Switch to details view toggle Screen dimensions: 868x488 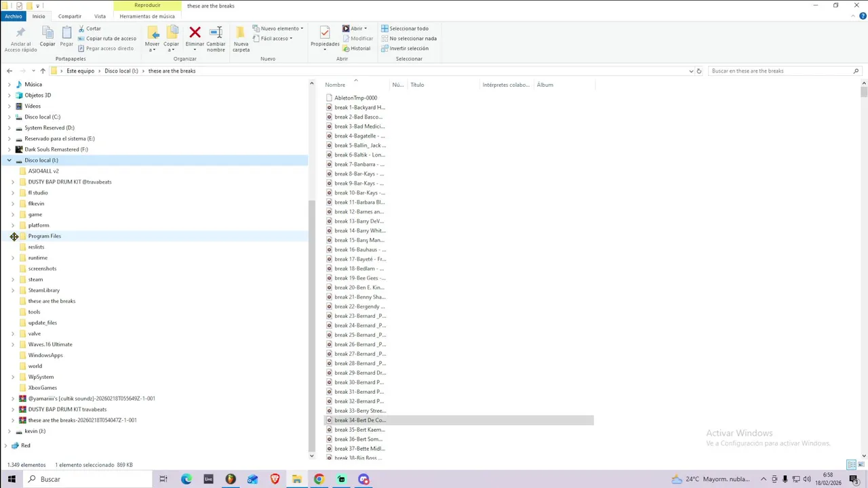click(851, 465)
